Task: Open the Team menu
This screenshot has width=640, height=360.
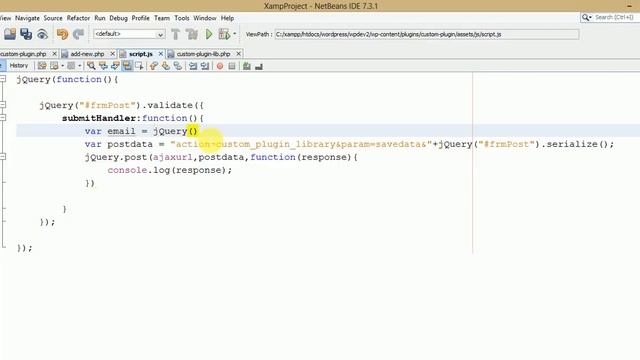Action: pyautogui.click(x=162, y=18)
